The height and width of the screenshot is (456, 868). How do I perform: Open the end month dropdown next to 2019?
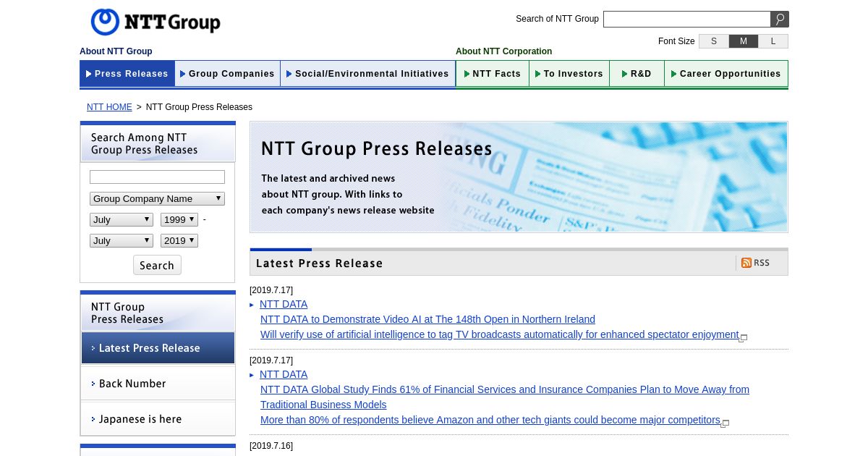click(x=122, y=240)
